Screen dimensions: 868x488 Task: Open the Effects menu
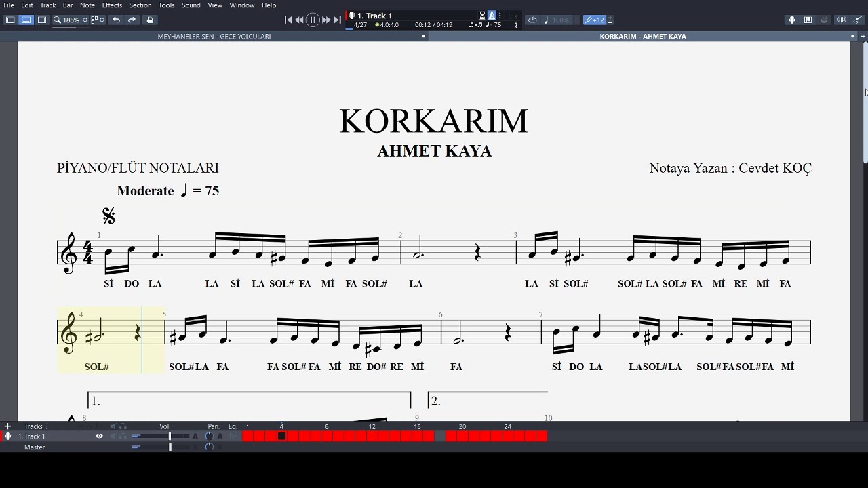point(112,5)
